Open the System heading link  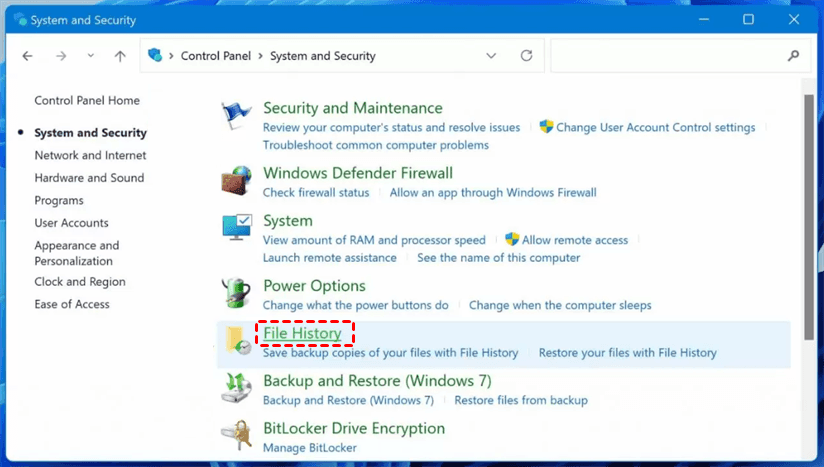pyautogui.click(x=288, y=221)
